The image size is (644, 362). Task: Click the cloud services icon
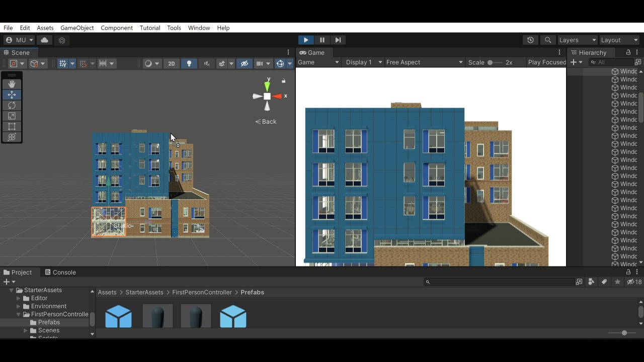45,40
